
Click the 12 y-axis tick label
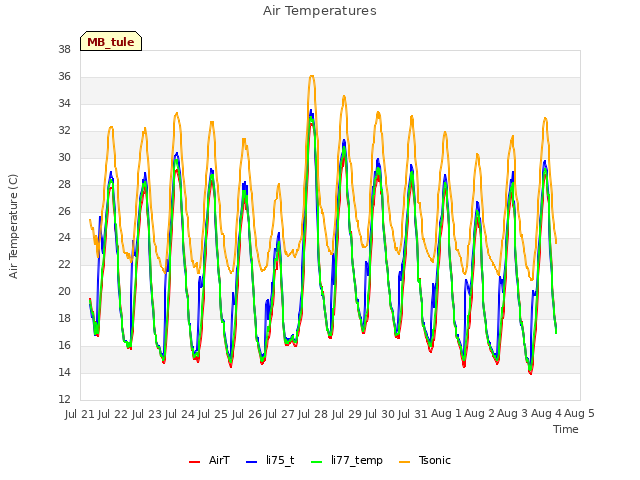tap(64, 400)
